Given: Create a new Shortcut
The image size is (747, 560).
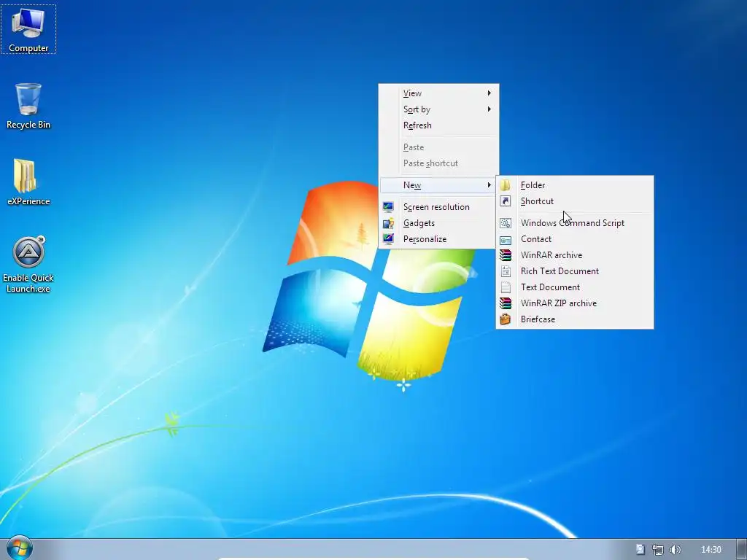Looking at the screenshot, I should pos(575,201).
